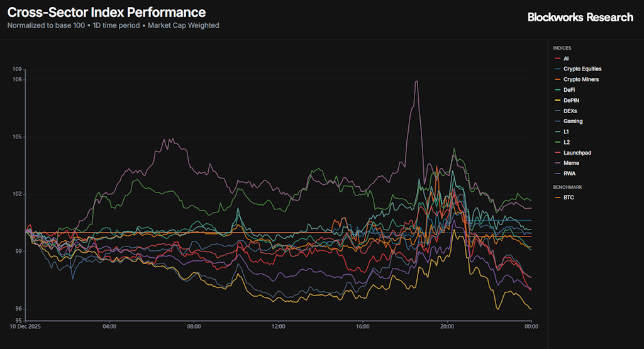The image size is (644, 349).
Task: Toggle the BTC benchmark line
Action: point(569,197)
